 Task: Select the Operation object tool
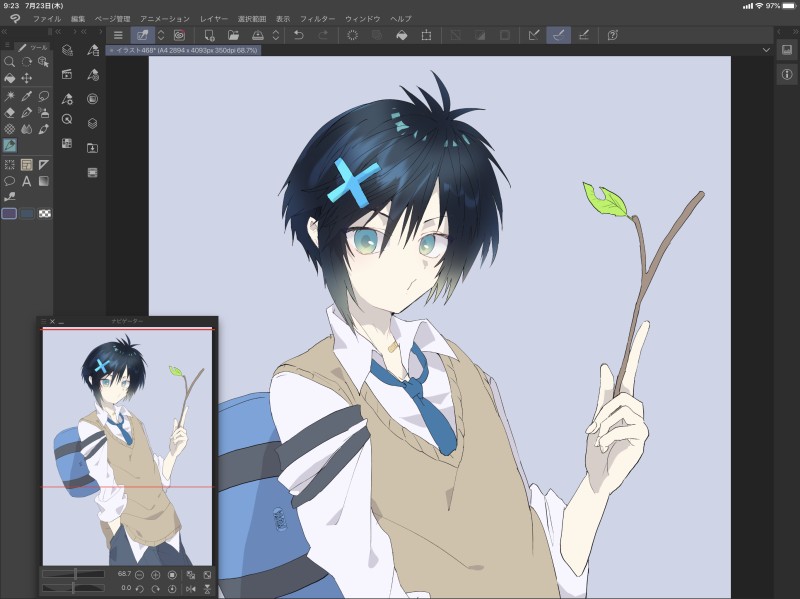[44, 62]
